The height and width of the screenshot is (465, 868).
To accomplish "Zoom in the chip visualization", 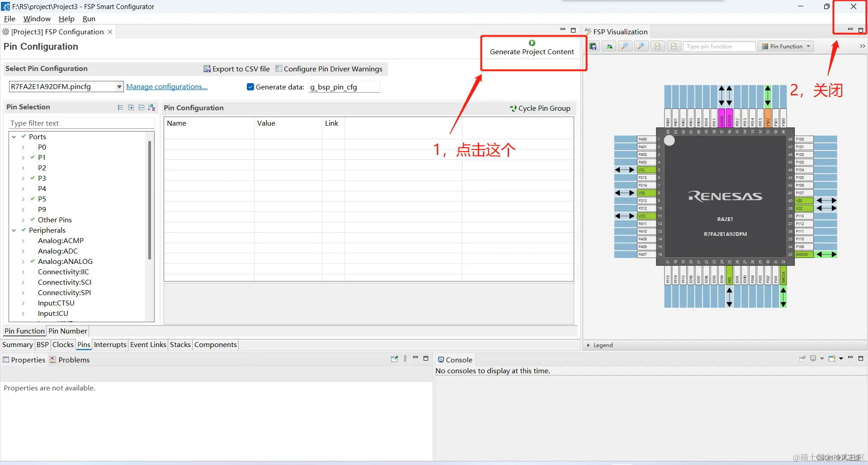I will point(642,47).
